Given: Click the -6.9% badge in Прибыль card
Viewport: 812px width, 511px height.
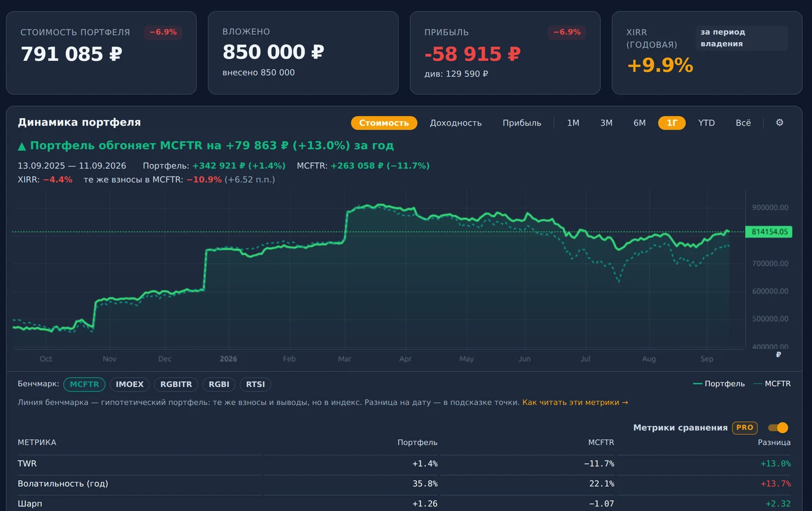Looking at the screenshot, I should [567, 32].
